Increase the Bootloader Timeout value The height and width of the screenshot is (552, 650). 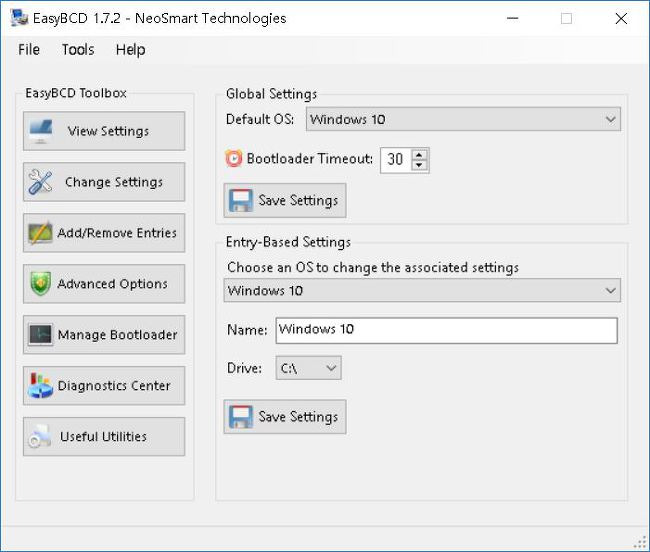click(x=419, y=155)
